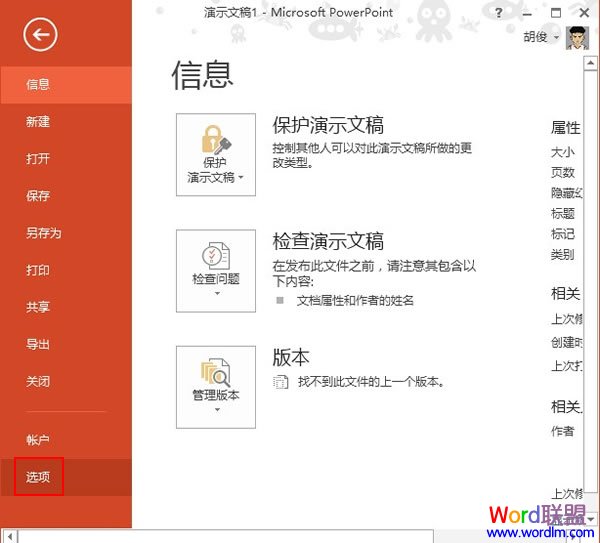The height and width of the screenshot is (543, 600).
Task: Click the vertical scrollbar down arrow
Action: 591,519
